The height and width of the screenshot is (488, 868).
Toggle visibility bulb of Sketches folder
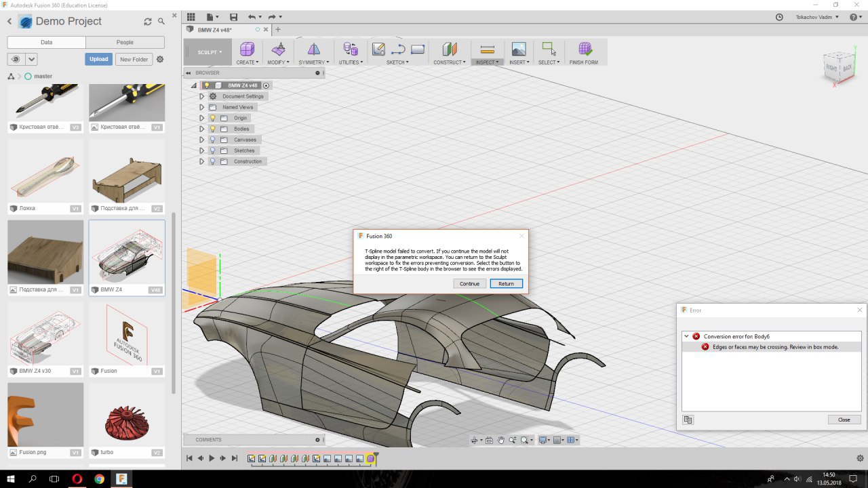click(212, 150)
